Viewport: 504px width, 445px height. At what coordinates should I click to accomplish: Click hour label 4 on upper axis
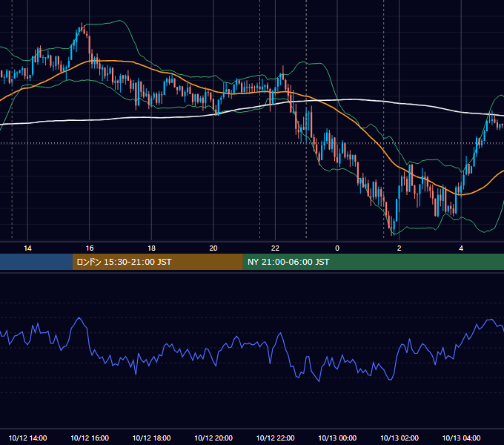click(x=461, y=248)
